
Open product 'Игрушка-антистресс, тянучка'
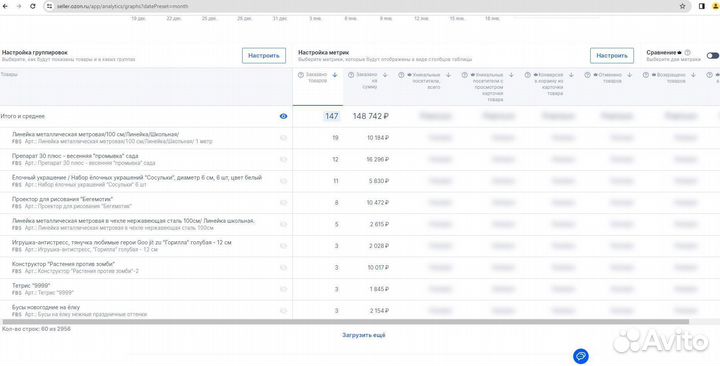pos(122,242)
